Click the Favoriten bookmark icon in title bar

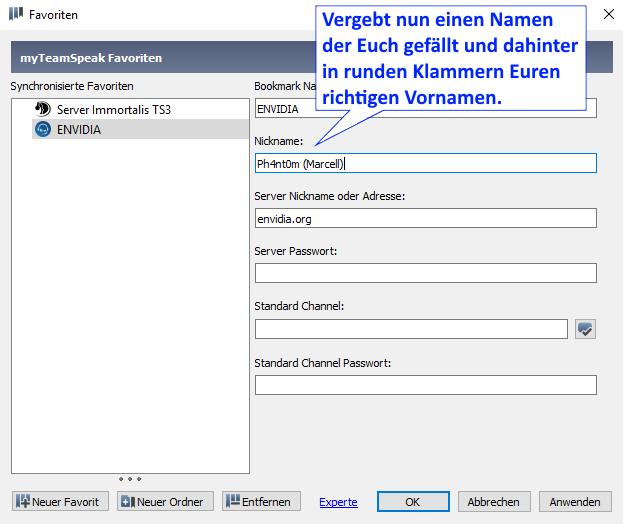16,15
